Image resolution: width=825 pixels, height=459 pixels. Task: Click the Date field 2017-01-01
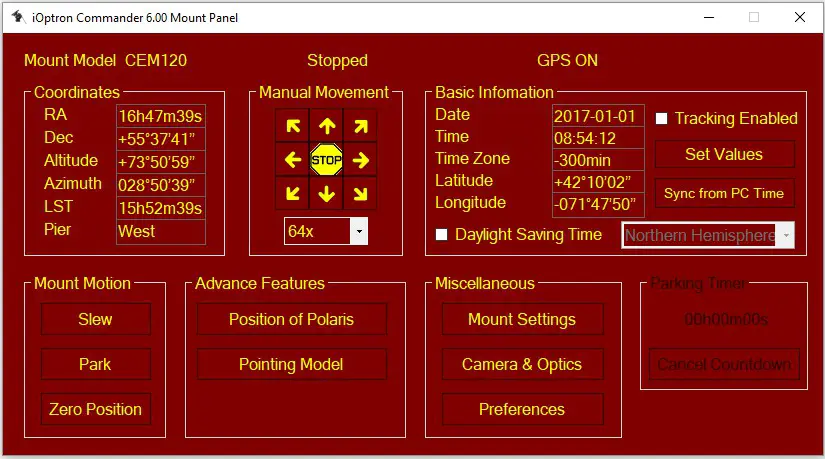coord(598,116)
